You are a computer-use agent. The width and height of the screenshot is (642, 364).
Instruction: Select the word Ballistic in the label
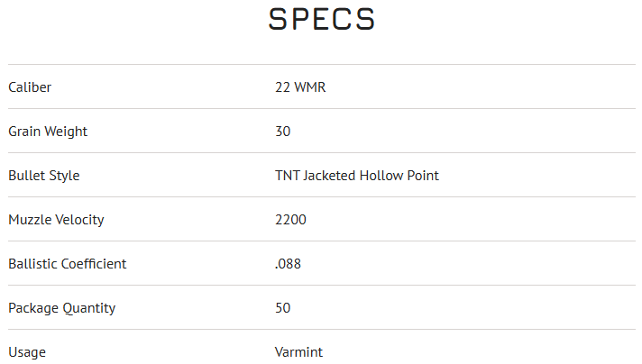tap(32, 264)
